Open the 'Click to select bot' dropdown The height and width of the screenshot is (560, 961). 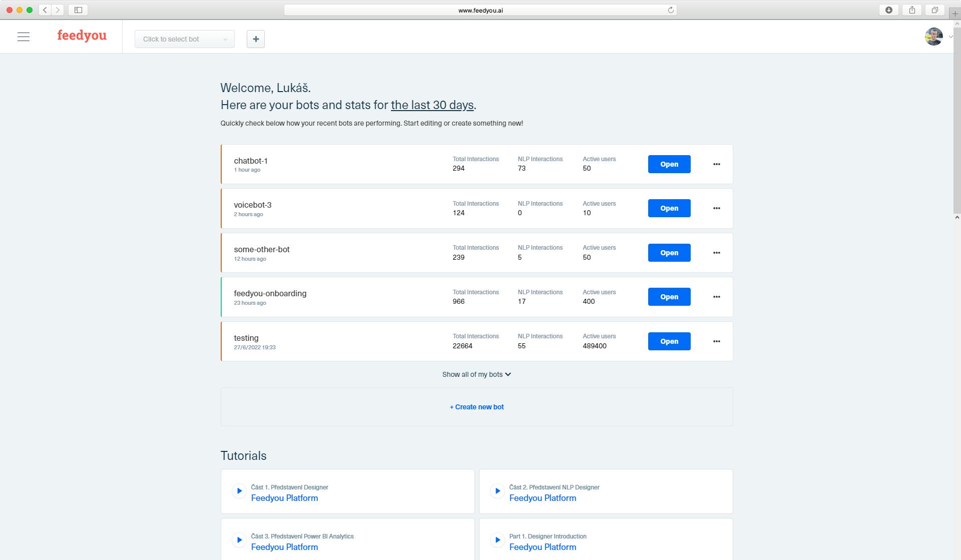coord(184,39)
